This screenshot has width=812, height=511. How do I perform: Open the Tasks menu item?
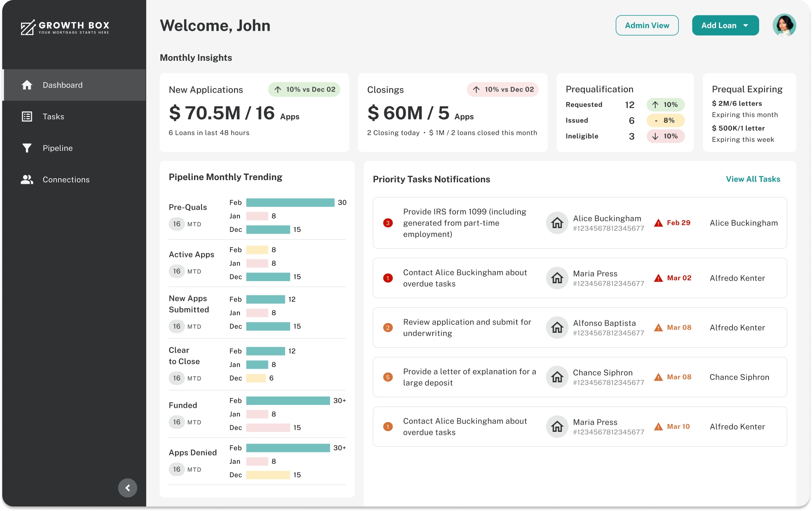click(x=53, y=117)
